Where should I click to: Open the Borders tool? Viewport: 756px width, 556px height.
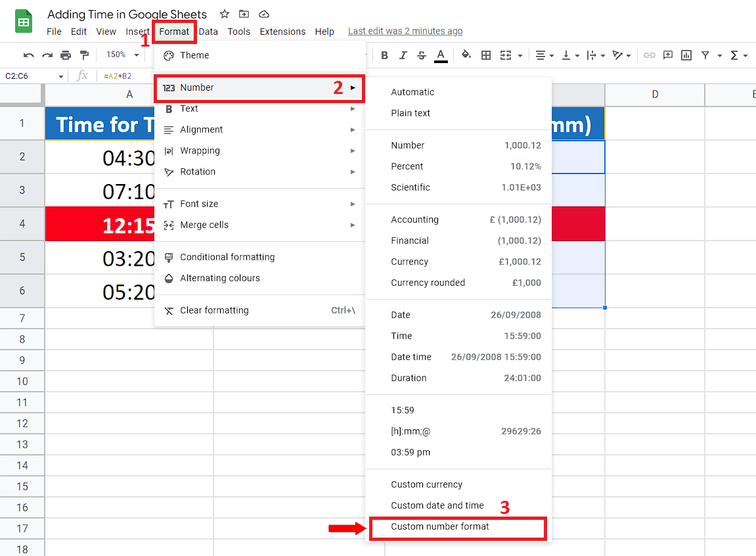(485, 55)
